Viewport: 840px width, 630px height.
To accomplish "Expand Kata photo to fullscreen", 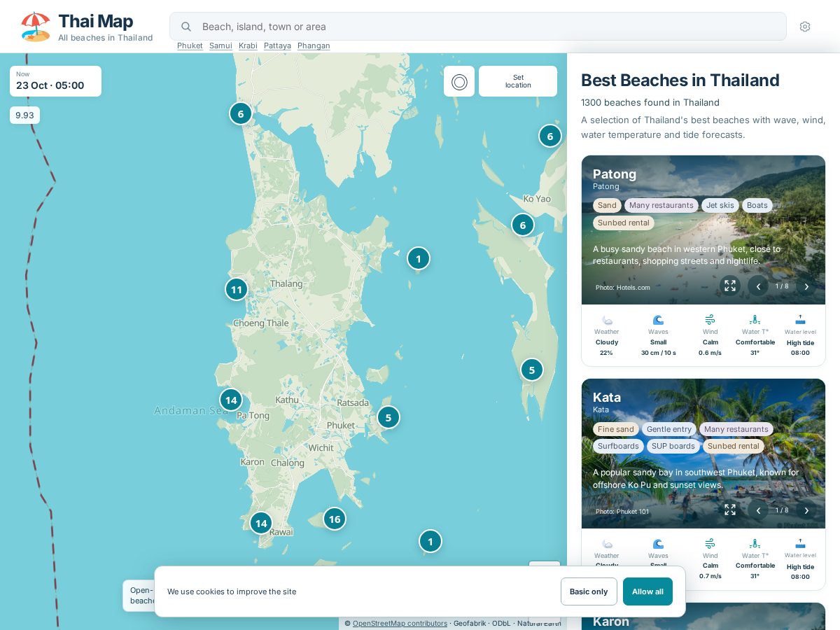I will 730,510.
